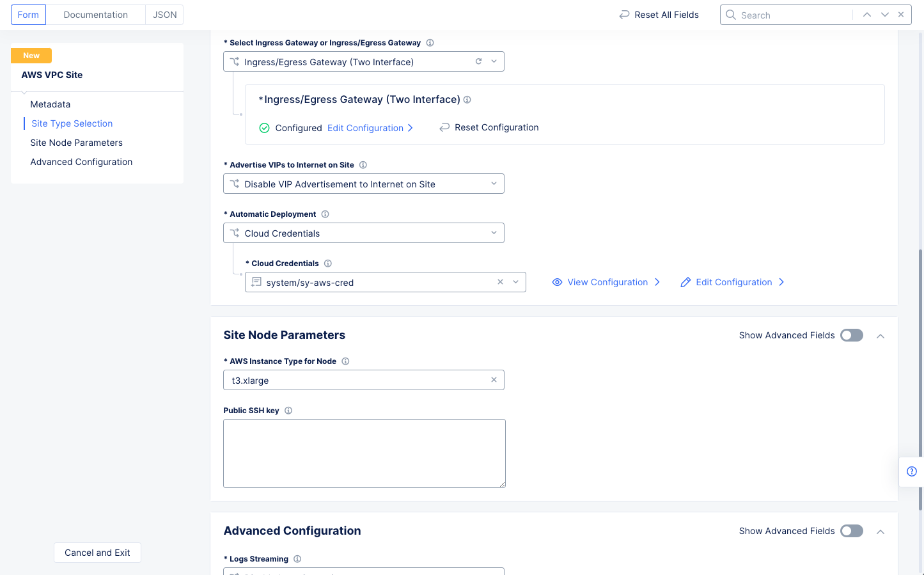Screen dimensions: 924x575
Task: Click the info icon beside Logs Streaming
Action: coord(297,558)
